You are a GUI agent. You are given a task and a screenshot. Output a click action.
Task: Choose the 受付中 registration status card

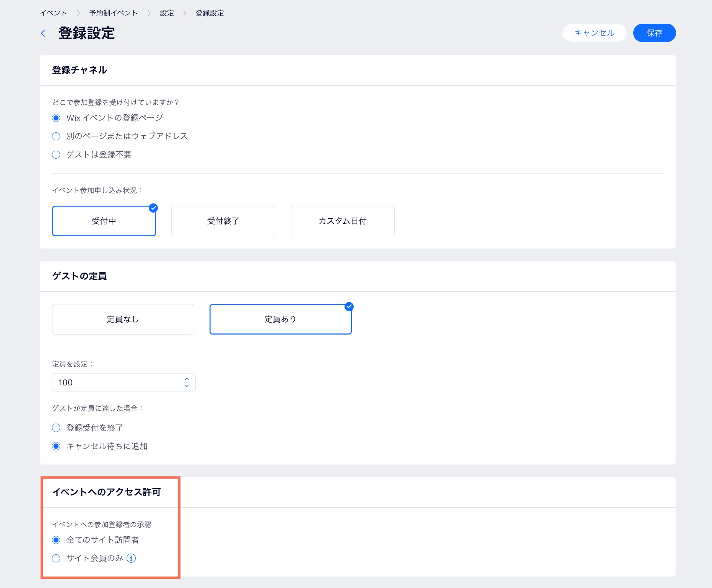(x=104, y=221)
